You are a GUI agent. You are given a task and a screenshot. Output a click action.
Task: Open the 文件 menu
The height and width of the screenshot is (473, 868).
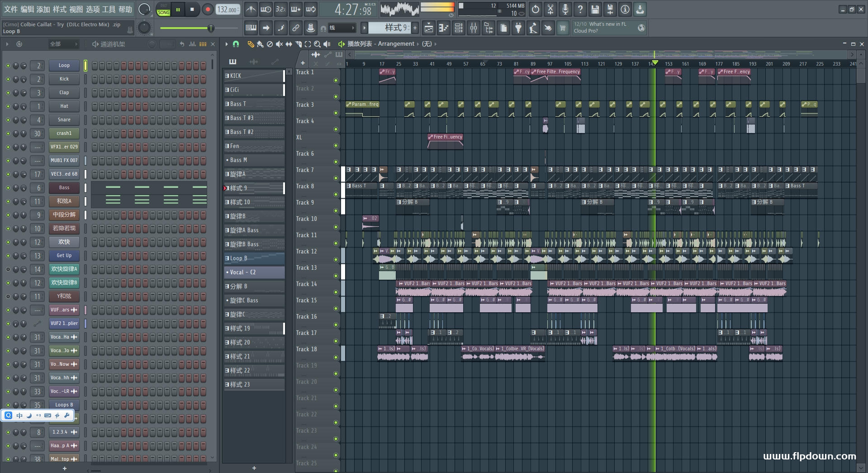tap(10, 9)
